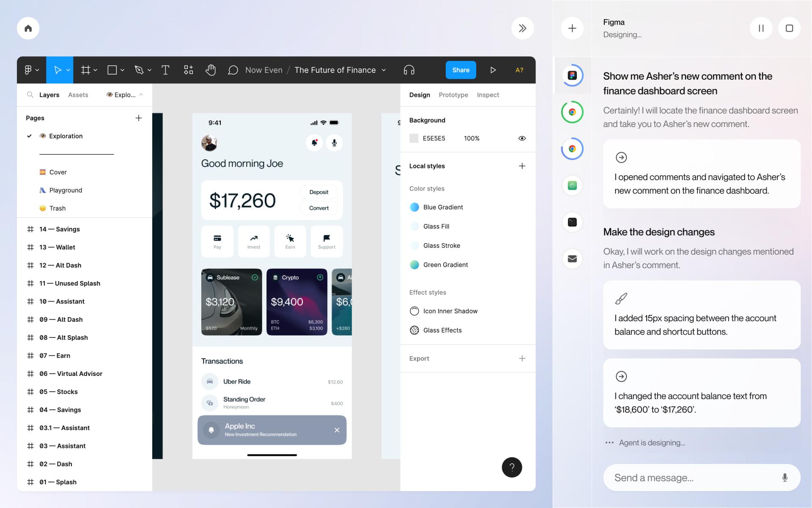Viewport: 812px width, 508px height.
Task: Click the headphones audio icon
Action: 409,70
